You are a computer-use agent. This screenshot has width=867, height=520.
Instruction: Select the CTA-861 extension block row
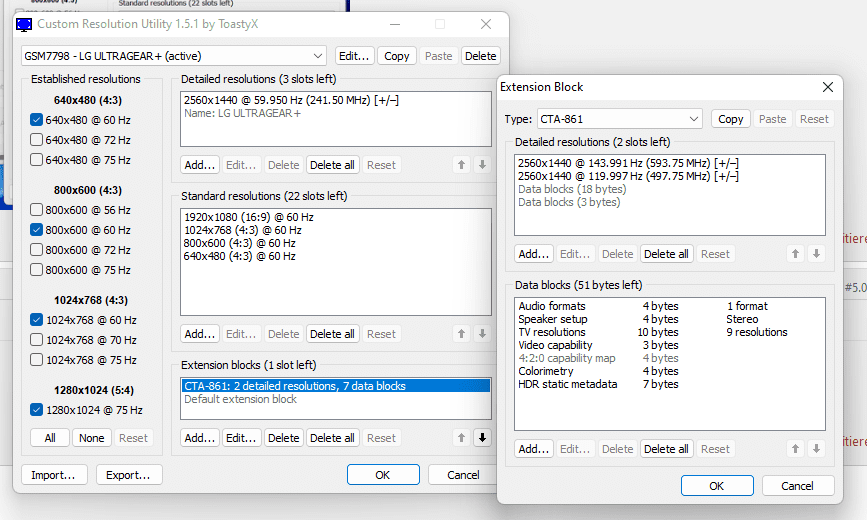tap(336, 386)
